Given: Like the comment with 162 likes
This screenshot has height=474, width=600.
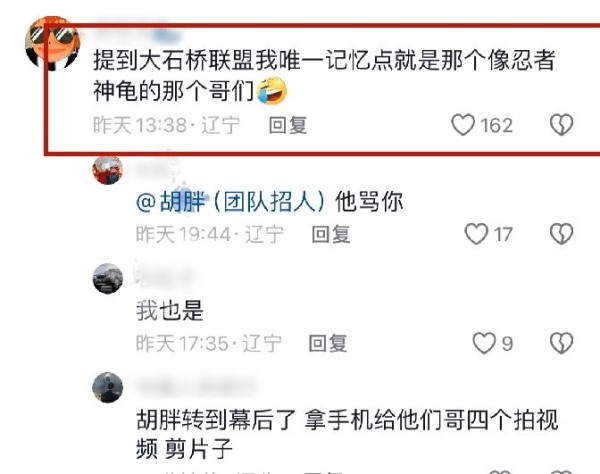Looking at the screenshot, I should tap(463, 125).
